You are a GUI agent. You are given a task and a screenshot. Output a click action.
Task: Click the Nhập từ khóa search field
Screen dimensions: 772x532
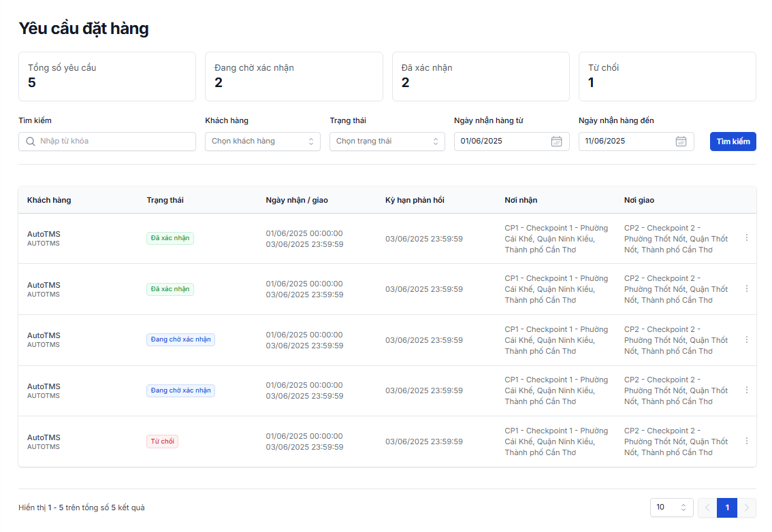coord(112,142)
